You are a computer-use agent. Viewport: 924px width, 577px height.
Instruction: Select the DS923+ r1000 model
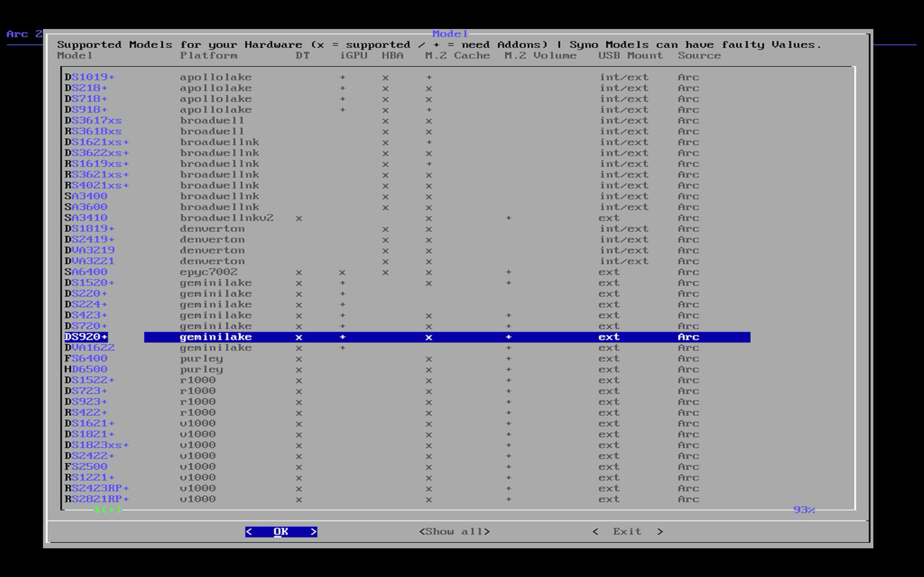(86, 402)
